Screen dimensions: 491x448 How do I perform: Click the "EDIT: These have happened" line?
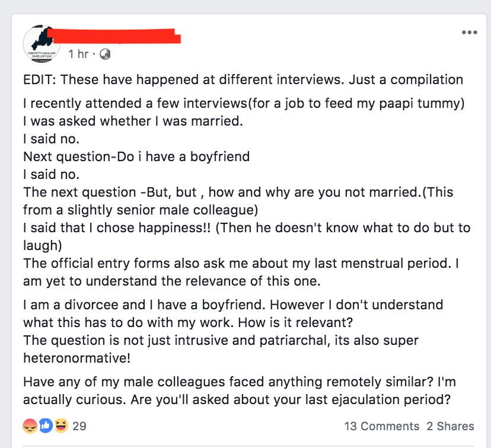[x=243, y=79]
